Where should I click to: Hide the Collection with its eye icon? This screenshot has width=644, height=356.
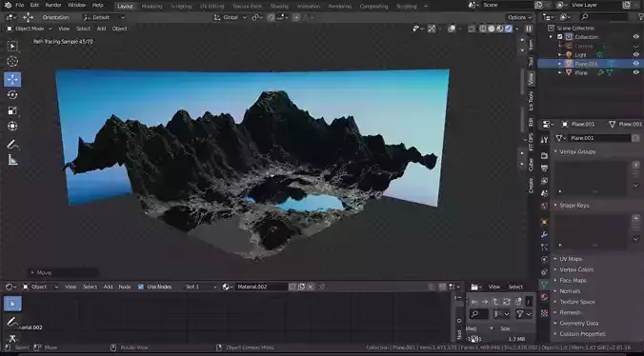point(635,37)
